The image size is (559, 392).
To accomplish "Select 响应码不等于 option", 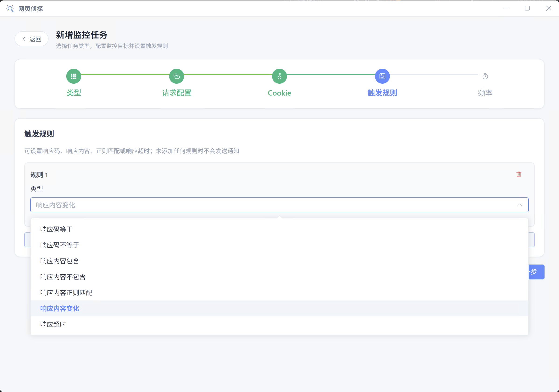I will tap(279, 245).
